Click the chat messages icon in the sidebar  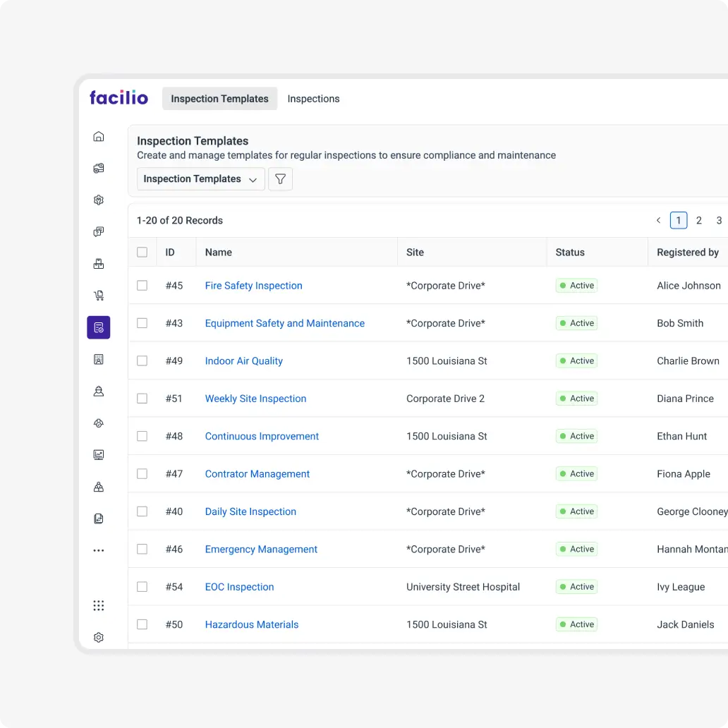click(x=99, y=231)
